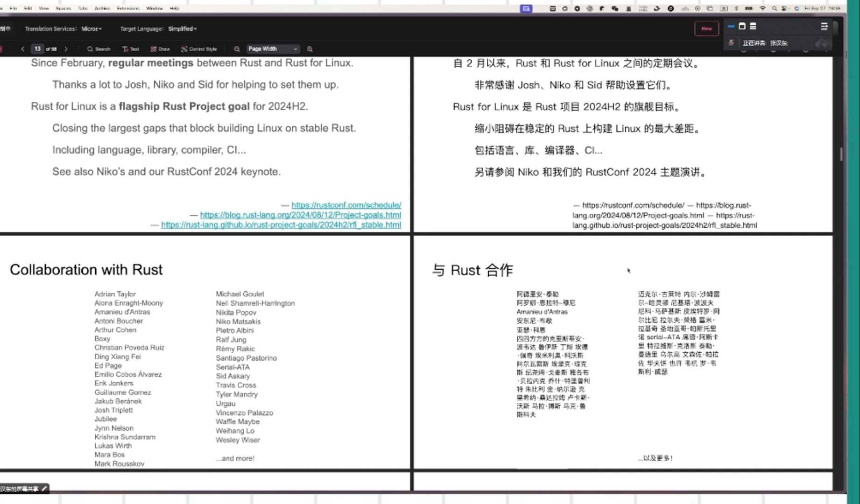Screen dimensions: 860x504
Task: Click the page number 13 field
Action: (x=37, y=49)
